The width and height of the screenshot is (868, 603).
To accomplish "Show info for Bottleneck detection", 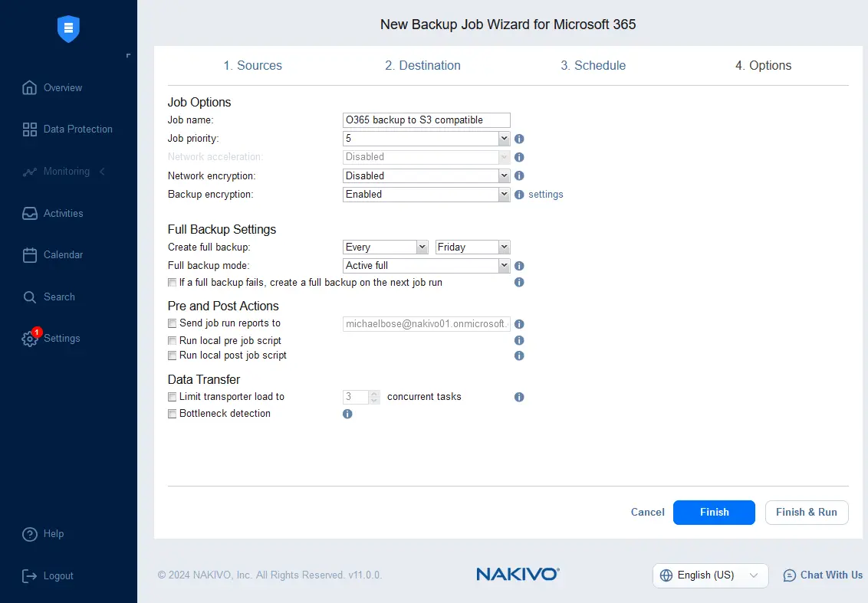I will click(x=347, y=414).
